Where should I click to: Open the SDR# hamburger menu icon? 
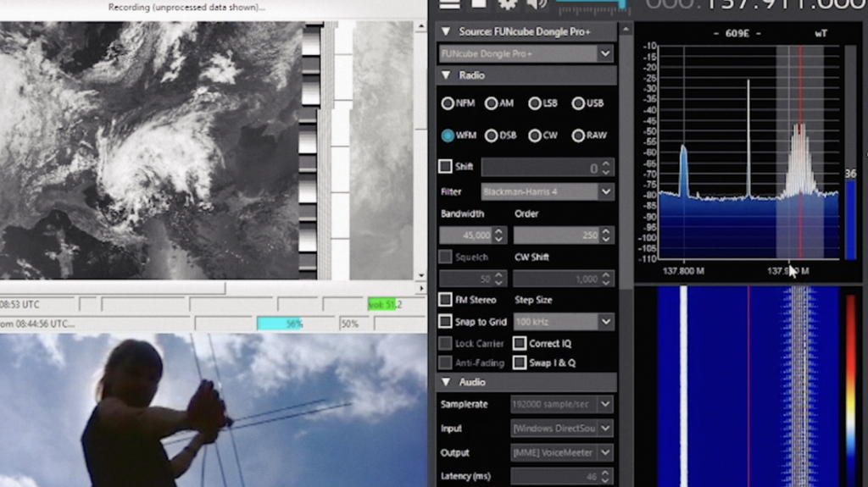tap(449, 3)
